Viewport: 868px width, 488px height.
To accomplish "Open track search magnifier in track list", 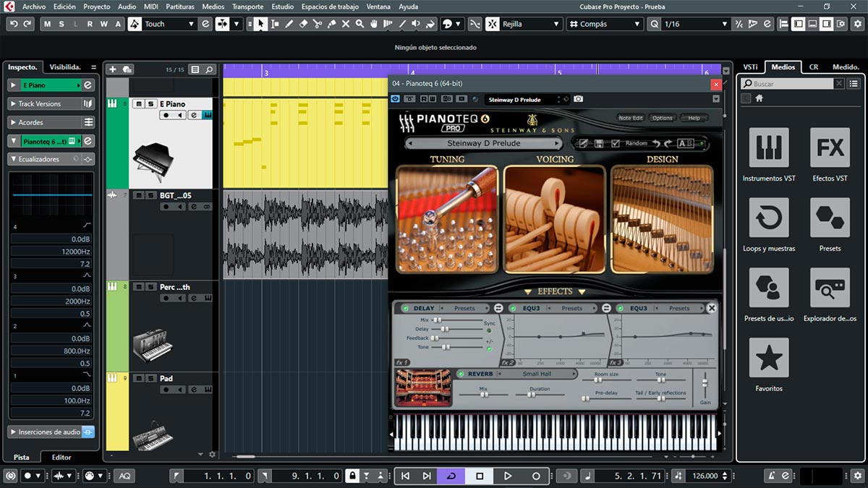I will pos(210,69).
